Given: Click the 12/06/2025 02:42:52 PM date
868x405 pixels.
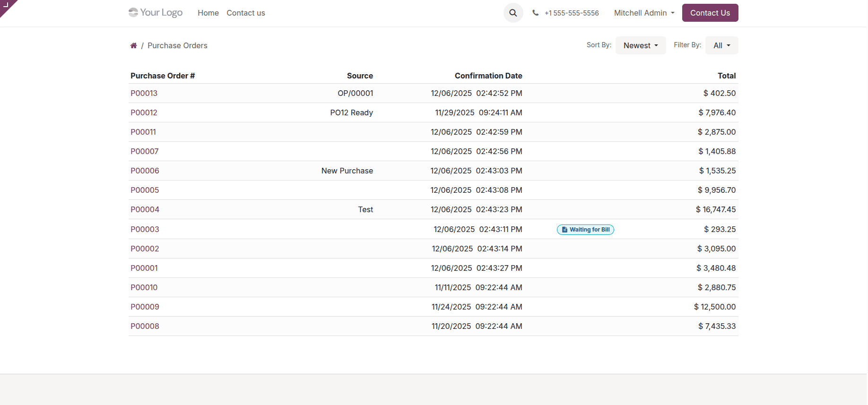Looking at the screenshot, I should point(477,93).
